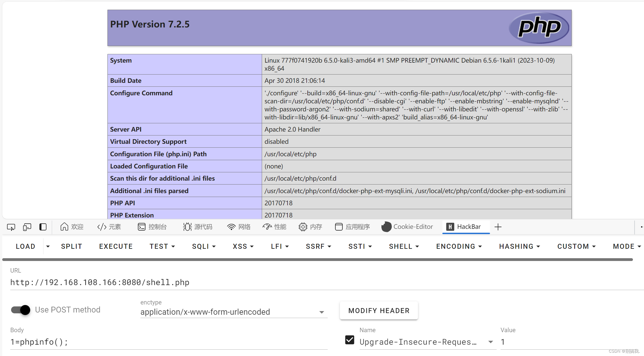
Task: Select the HackBar tab
Action: (466, 227)
